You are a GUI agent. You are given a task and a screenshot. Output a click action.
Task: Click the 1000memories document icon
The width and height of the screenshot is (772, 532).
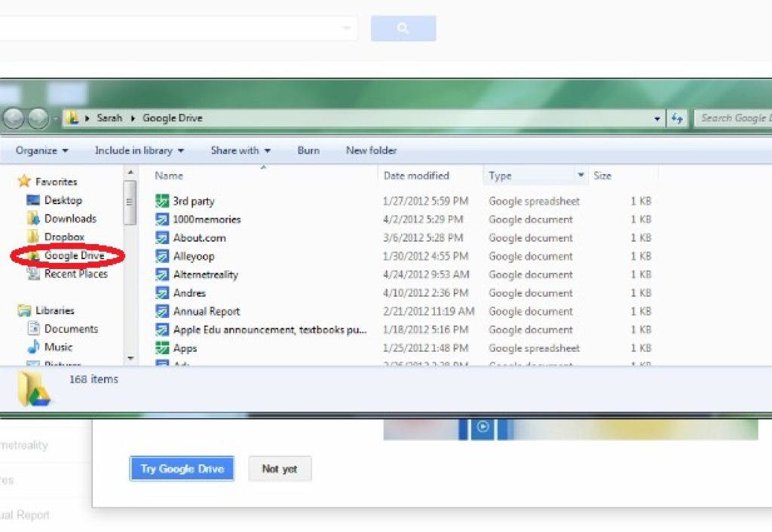tap(162, 219)
